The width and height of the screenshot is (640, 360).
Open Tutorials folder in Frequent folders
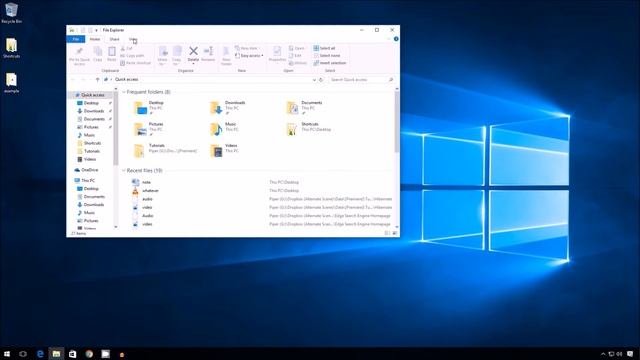165,150
